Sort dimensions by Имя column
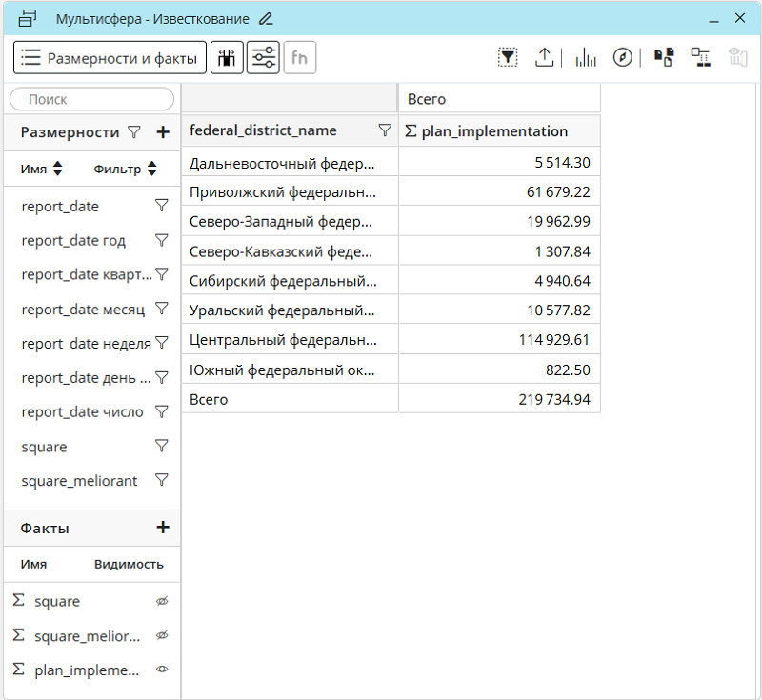 pyautogui.click(x=57, y=169)
